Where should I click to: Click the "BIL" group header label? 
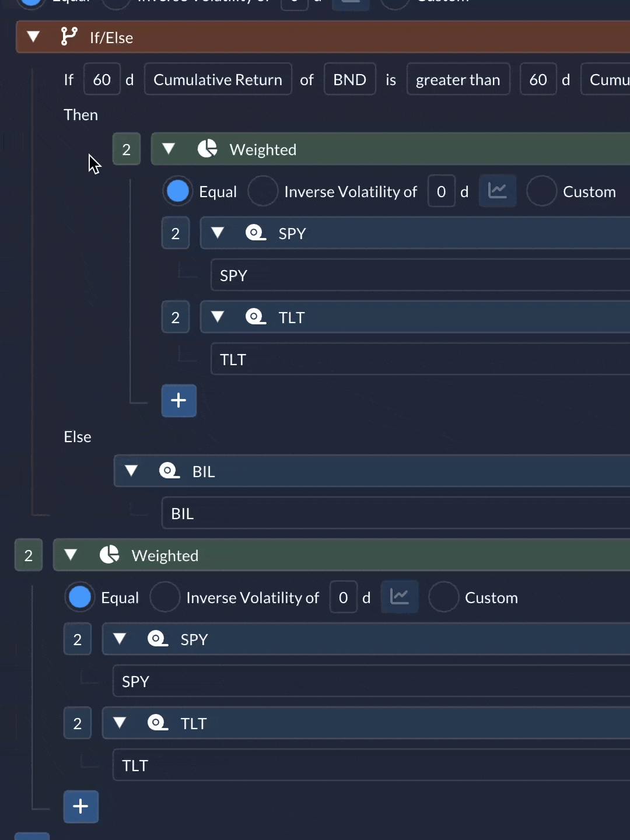coord(204,472)
